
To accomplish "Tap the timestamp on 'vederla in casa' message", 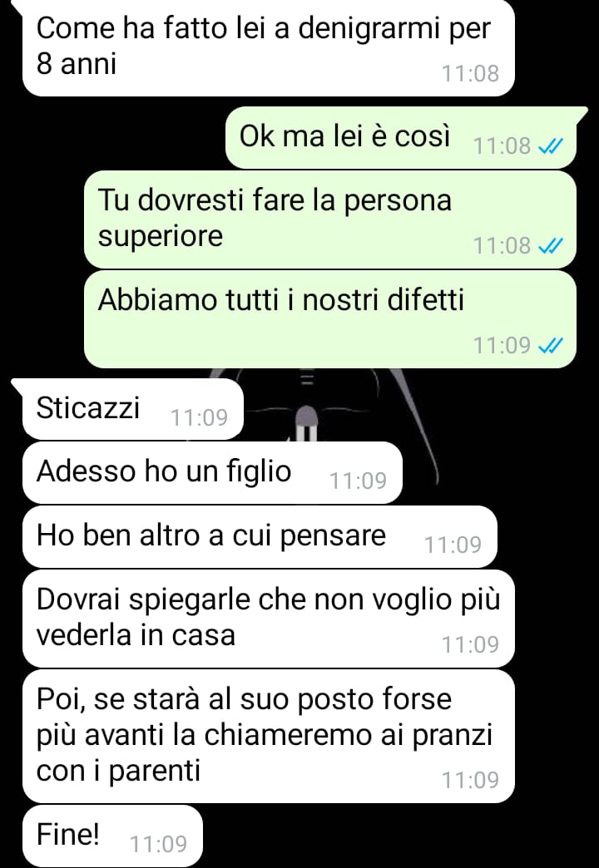I will tap(470, 645).
